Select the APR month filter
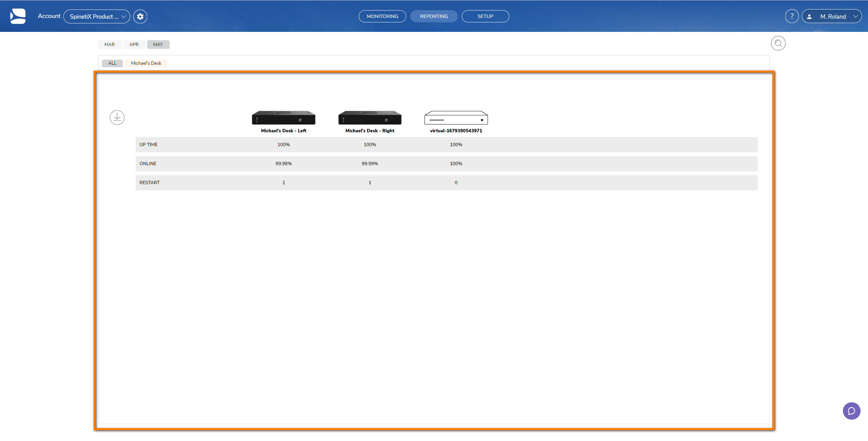Viewport: 868px width, 441px height. (134, 44)
